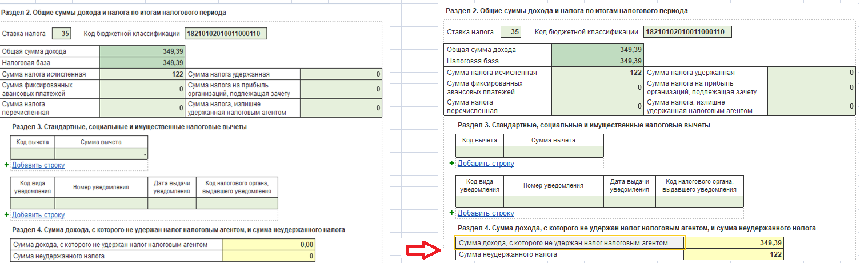Select 'Номер уведомления' empty cell in right form

[x=553, y=201]
